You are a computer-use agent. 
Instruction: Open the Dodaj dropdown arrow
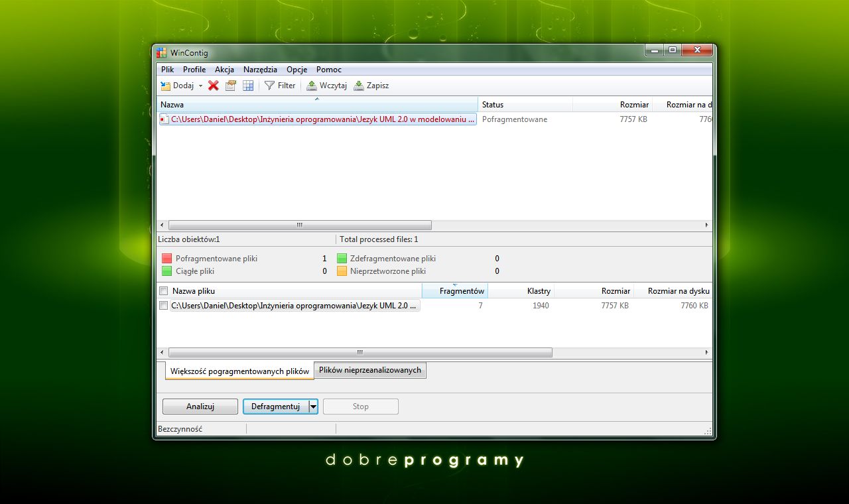click(x=200, y=86)
